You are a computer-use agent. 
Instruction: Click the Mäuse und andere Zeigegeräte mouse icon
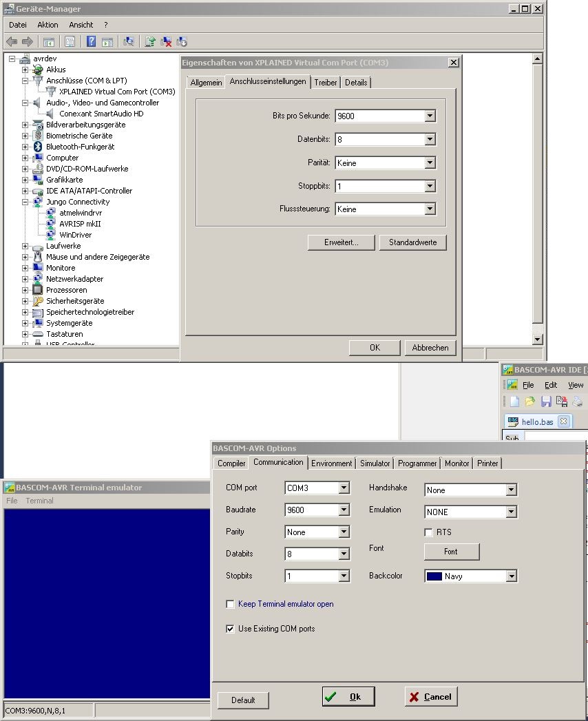[x=38, y=257]
